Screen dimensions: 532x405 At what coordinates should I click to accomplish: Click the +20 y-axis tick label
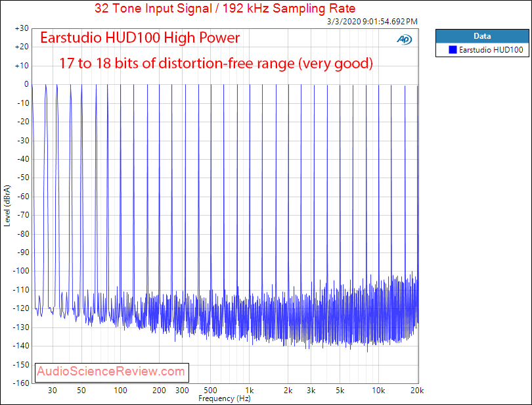tap(22, 47)
